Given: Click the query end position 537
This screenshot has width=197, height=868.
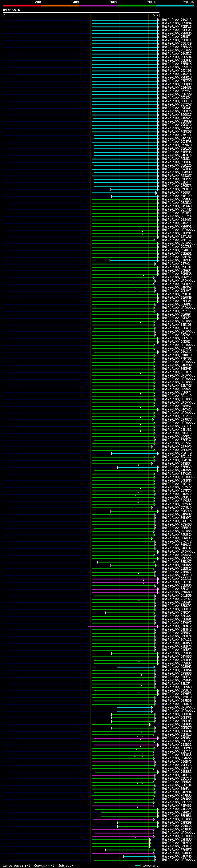Looking at the screenshot, I should coord(155,15).
